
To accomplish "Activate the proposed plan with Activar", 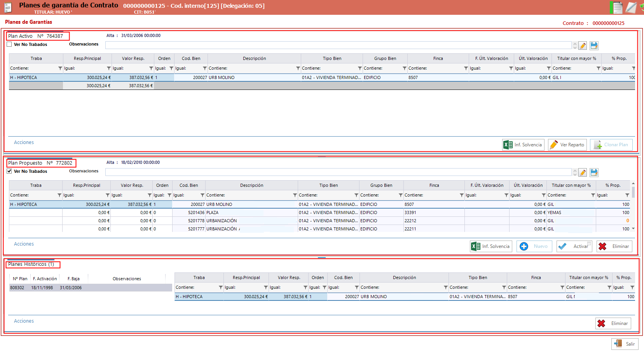I will [x=574, y=246].
